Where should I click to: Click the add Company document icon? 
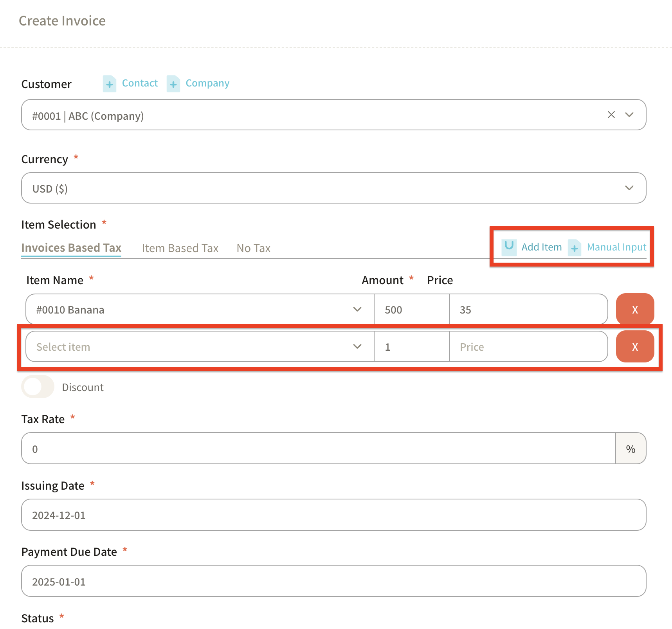pyautogui.click(x=173, y=84)
